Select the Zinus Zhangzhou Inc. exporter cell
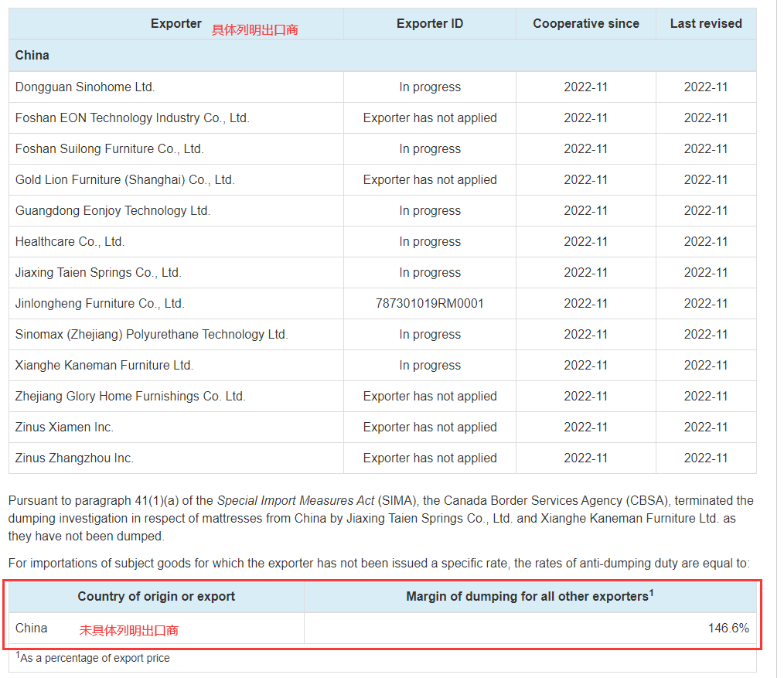The height and width of the screenshot is (678, 784). click(x=74, y=458)
